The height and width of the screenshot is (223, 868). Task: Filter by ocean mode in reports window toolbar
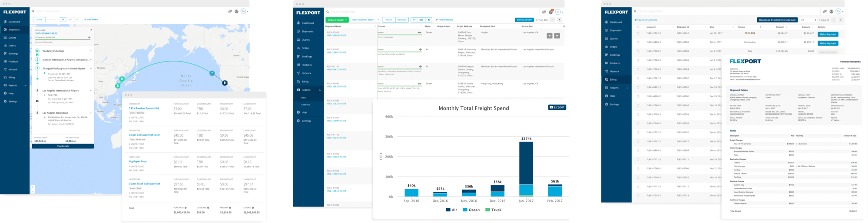pyautogui.click(x=421, y=20)
